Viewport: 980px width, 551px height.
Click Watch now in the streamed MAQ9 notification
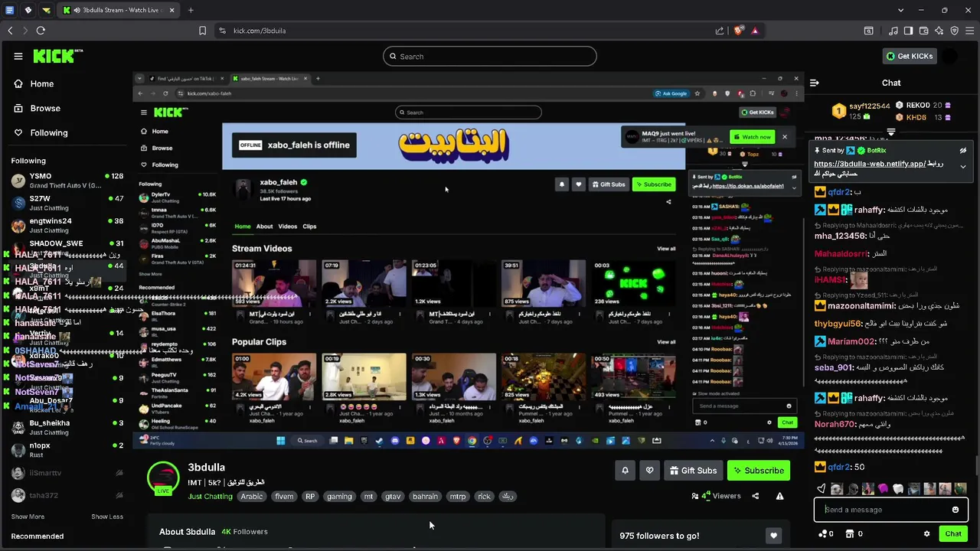(751, 137)
